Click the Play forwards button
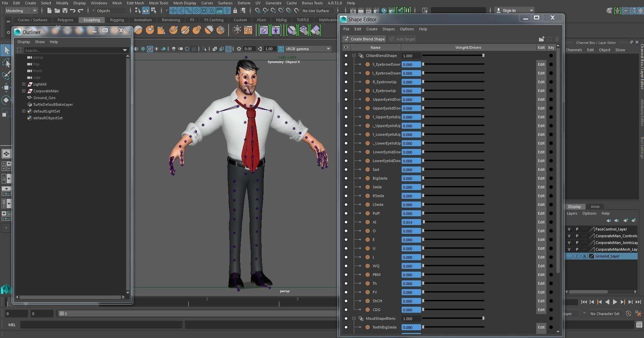 [x=615, y=302]
